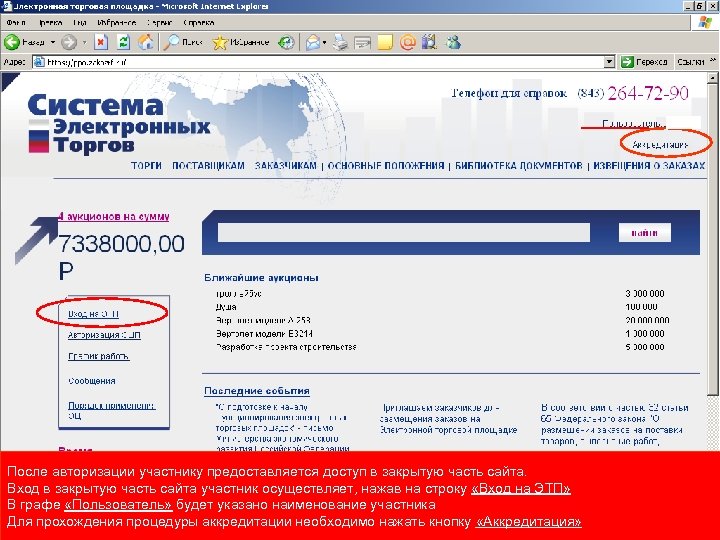
Task: Open the Вид menu
Action: click(x=80, y=22)
